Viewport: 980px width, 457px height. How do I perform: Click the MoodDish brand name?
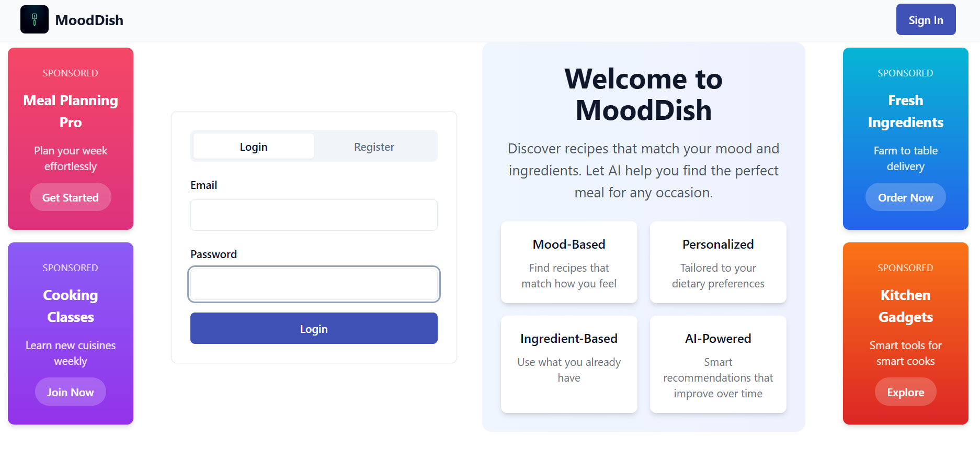point(89,20)
